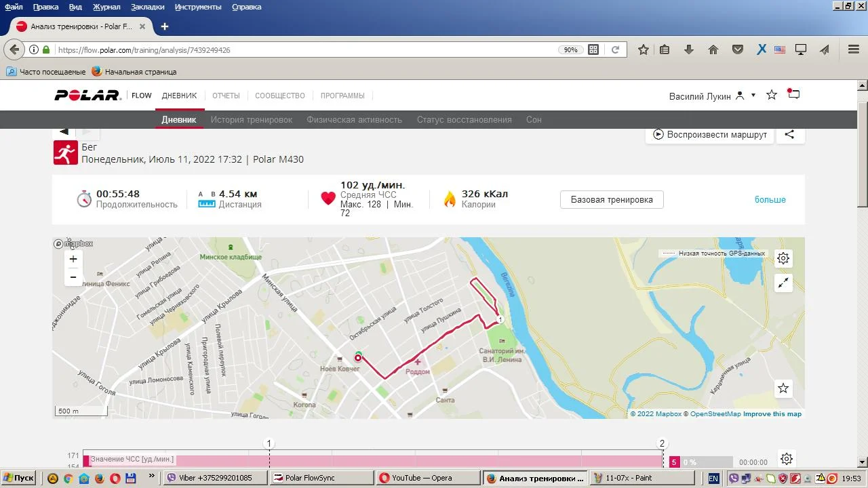Click the star icon on the map
This screenshot has height=488, width=868.
click(x=783, y=388)
